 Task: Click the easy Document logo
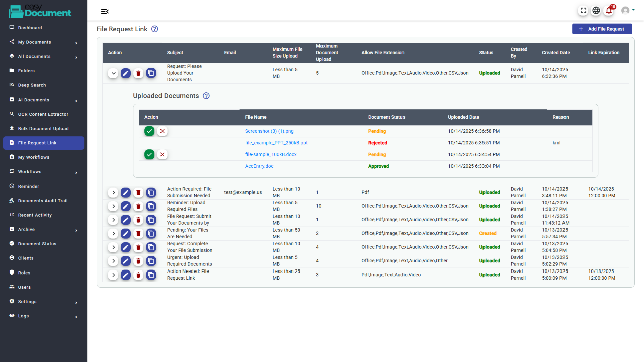click(40, 11)
